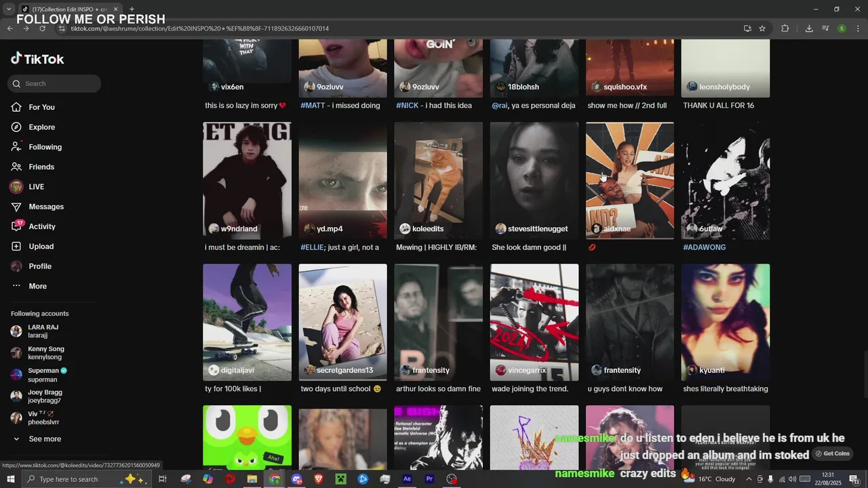Open Chrome's three-dot menu
This screenshot has width=868, height=488.
859,28
